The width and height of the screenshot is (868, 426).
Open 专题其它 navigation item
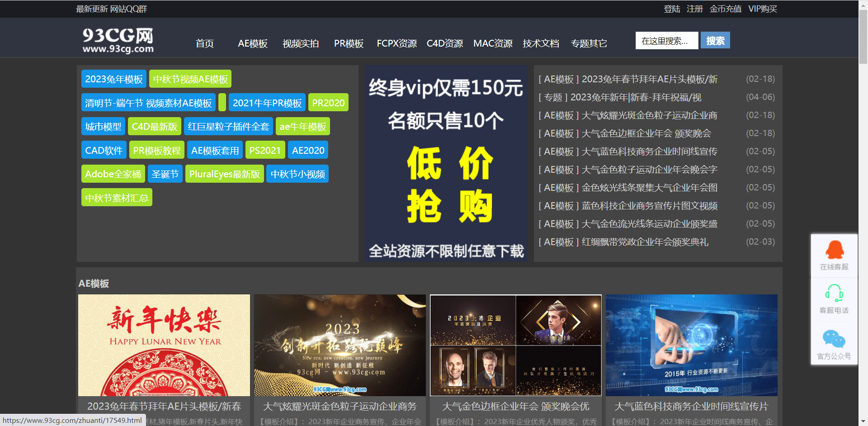(589, 43)
